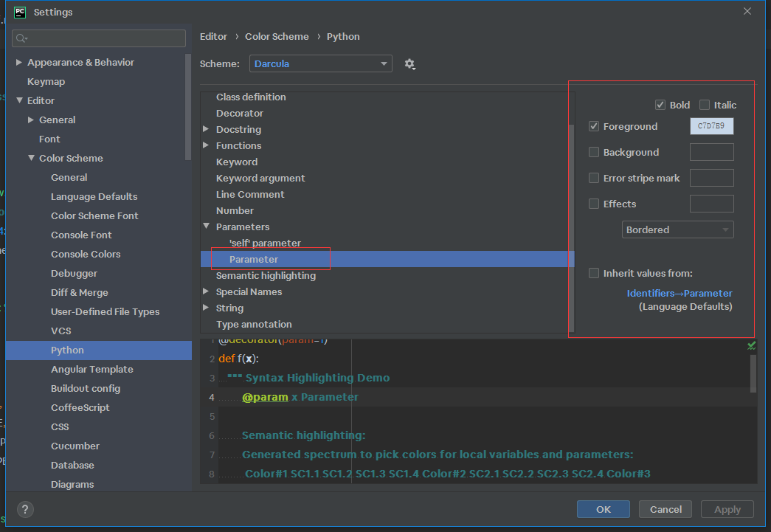Select Font under Editor
Screen dimensions: 771x532
point(49,139)
